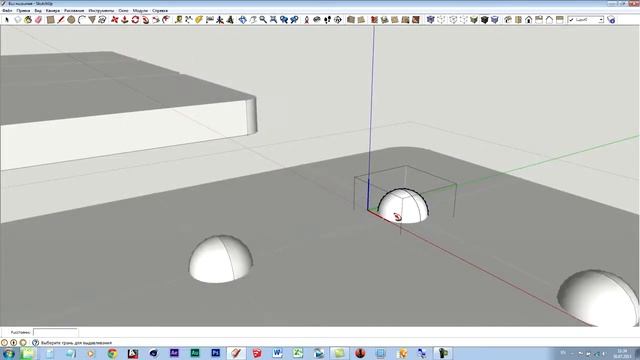Go to Previous camera view
The width and height of the screenshot is (640, 360).
(284, 20)
